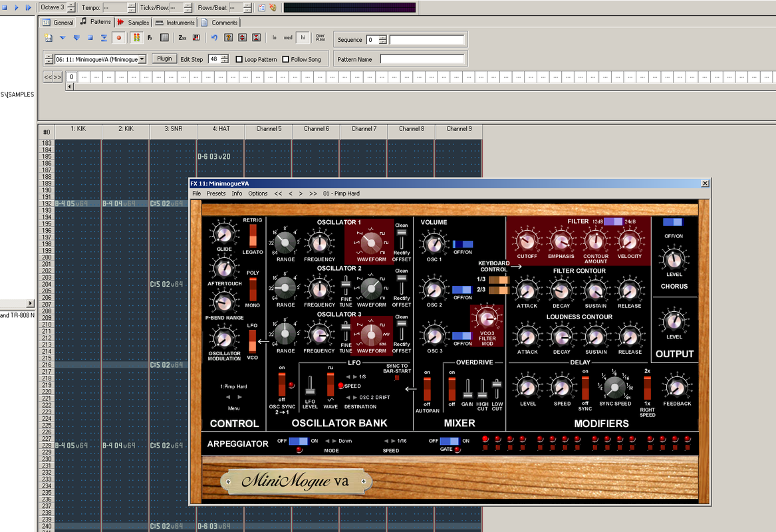Click the song properties icon near Rows/Beat

click(x=261, y=7)
